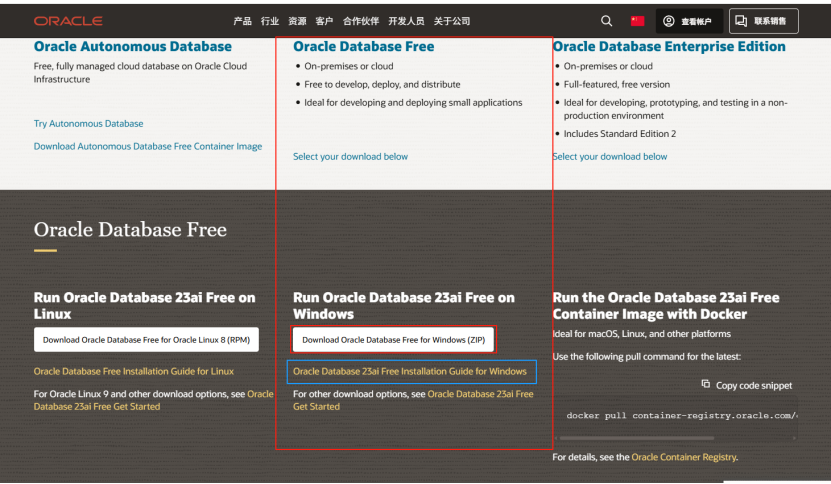Open the Oracle Autonomous Database heading link
The width and height of the screenshot is (831, 484).
click(x=132, y=47)
